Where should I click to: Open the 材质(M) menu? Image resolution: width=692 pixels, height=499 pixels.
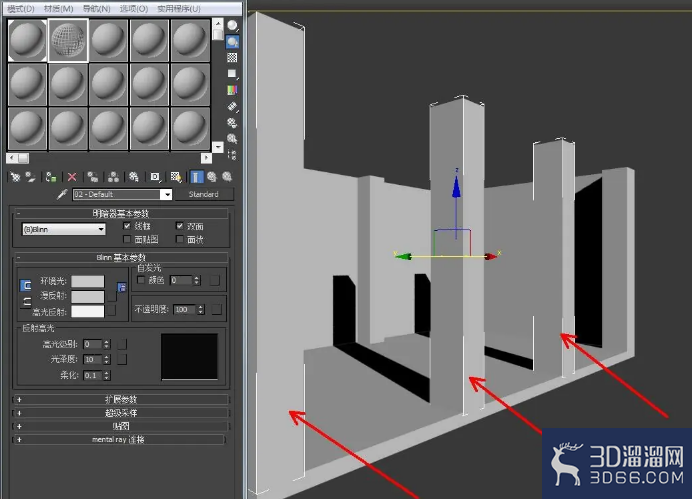pos(59,9)
